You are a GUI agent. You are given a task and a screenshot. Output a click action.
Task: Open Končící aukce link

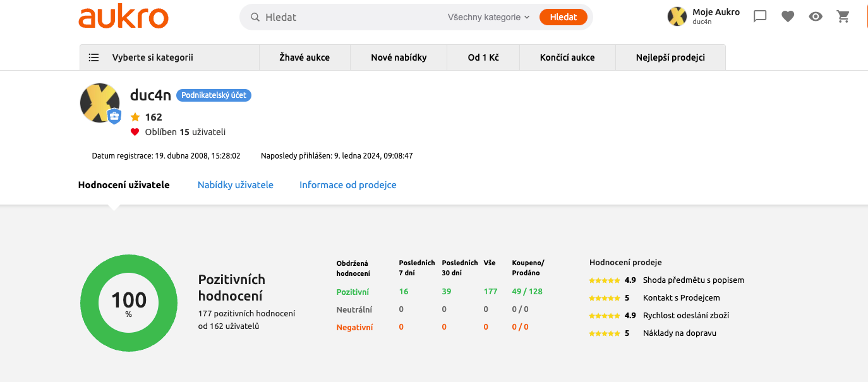[567, 57]
